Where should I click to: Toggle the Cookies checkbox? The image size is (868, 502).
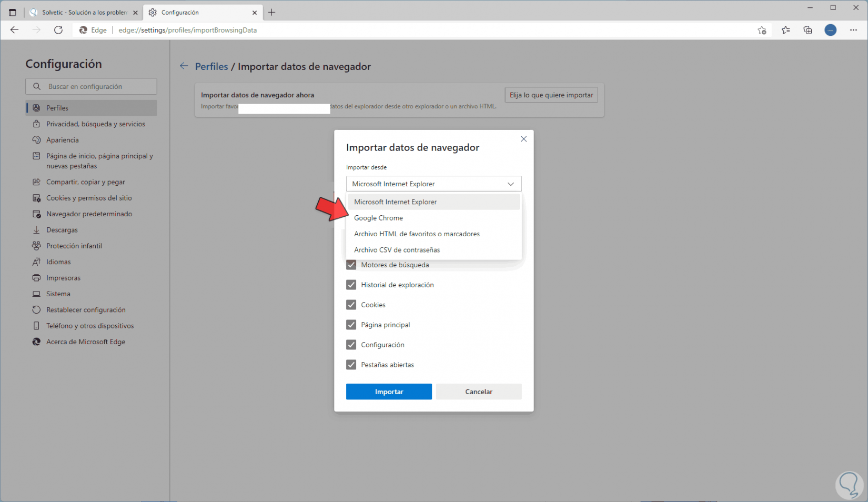coord(351,305)
